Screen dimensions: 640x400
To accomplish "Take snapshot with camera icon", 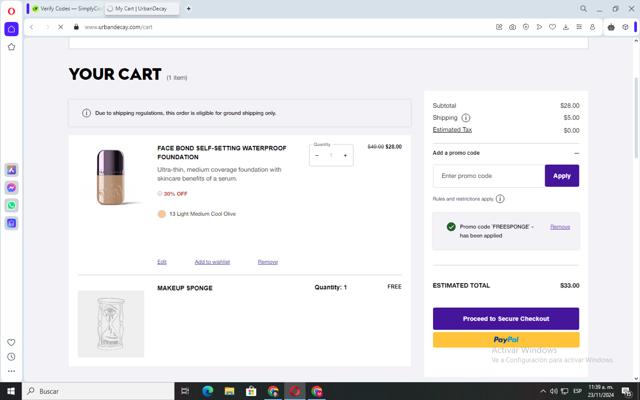I will click(x=512, y=27).
